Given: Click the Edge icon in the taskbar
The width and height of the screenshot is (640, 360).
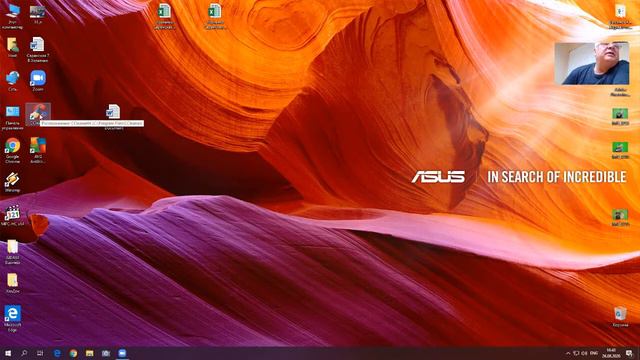Looking at the screenshot, I should tap(57, 353).
